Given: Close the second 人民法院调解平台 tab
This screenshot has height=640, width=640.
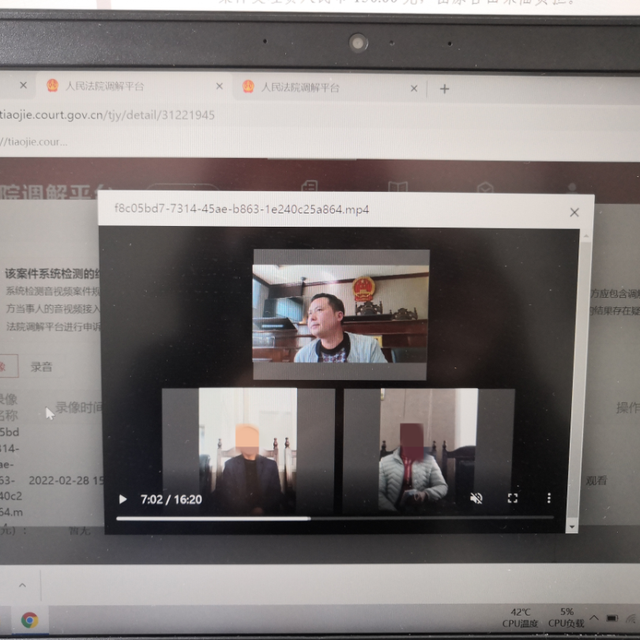Looking at the screenshot, I should (x=414, y=89).
